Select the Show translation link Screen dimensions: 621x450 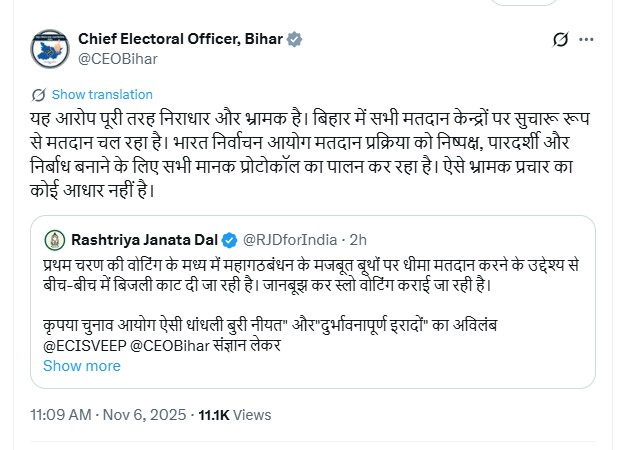[x=102, y=95]
